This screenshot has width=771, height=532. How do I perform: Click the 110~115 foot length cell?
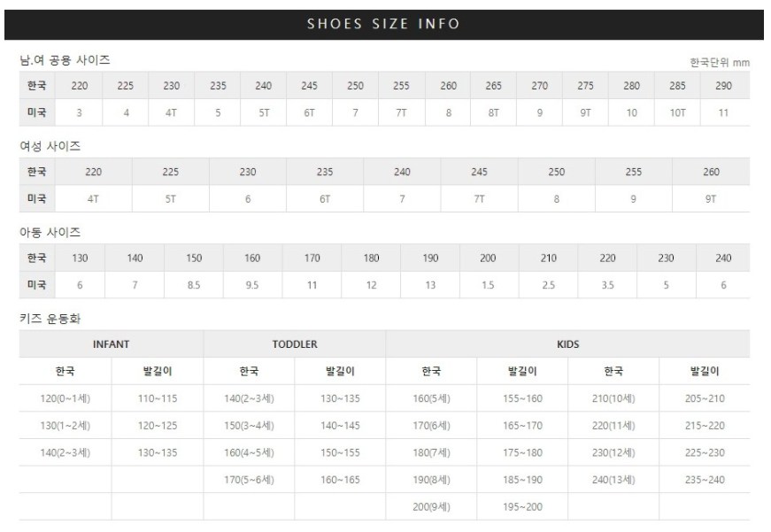(x=158, y=398)
